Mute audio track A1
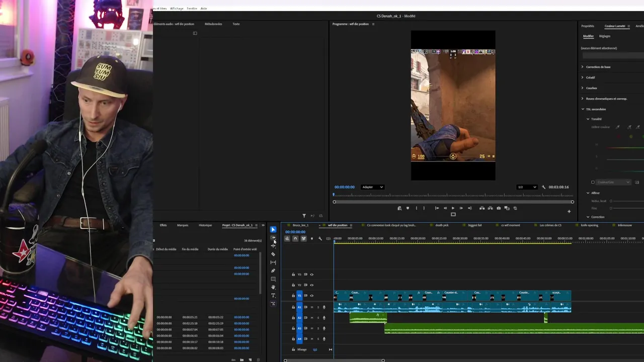This screenshot has width=644, height=362. (x=312, y=307)
